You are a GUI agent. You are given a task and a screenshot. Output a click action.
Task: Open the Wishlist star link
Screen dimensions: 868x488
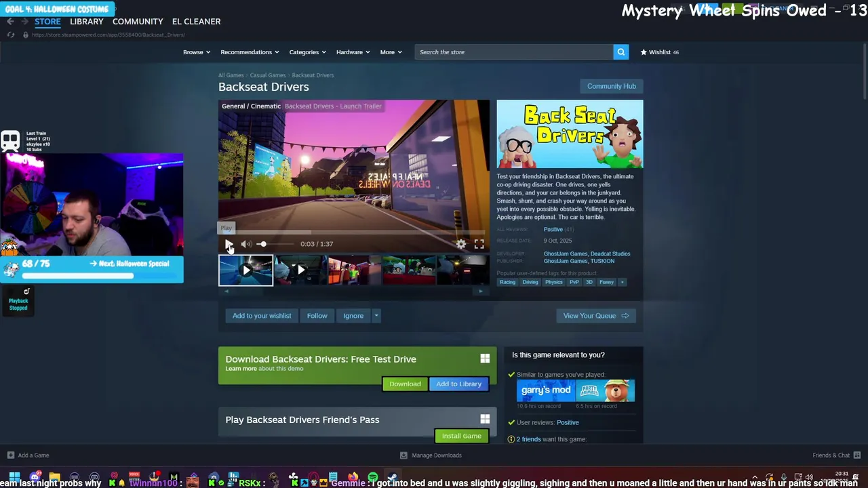[x=659, y=52]
